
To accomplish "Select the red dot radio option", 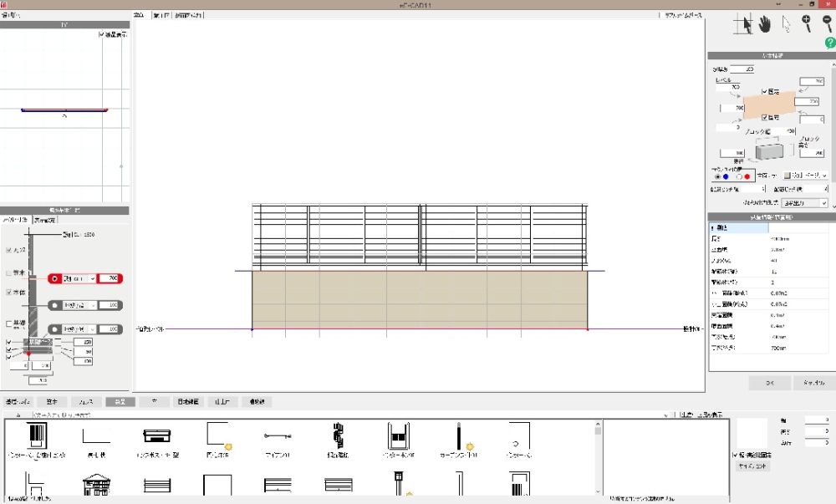I will (739, 176).
